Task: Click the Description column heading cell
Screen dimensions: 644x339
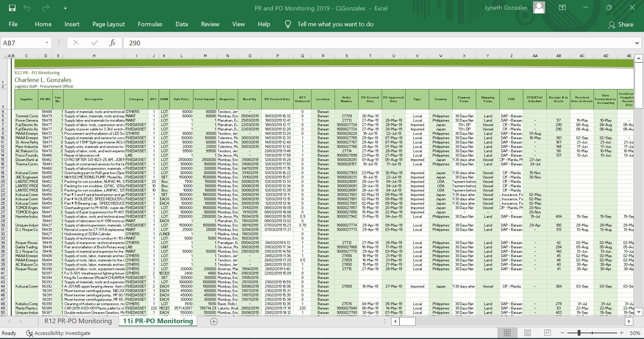Action: click(94, 99)
